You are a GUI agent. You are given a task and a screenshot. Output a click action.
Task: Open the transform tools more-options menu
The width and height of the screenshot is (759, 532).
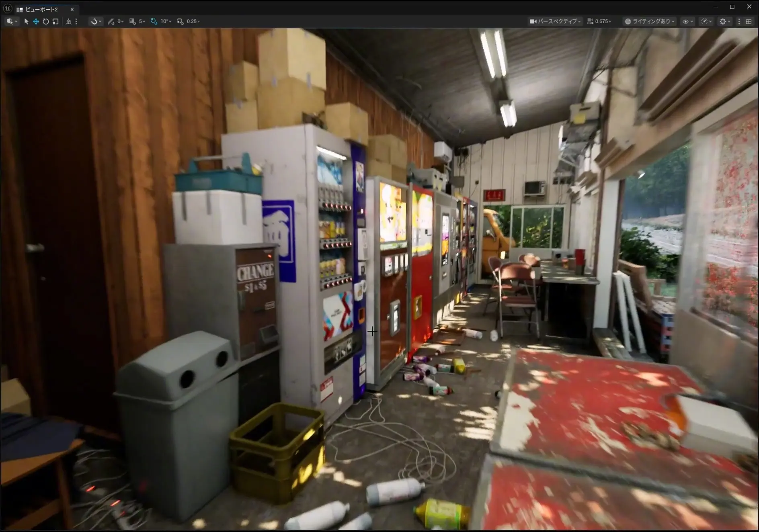tap(76, 21)
